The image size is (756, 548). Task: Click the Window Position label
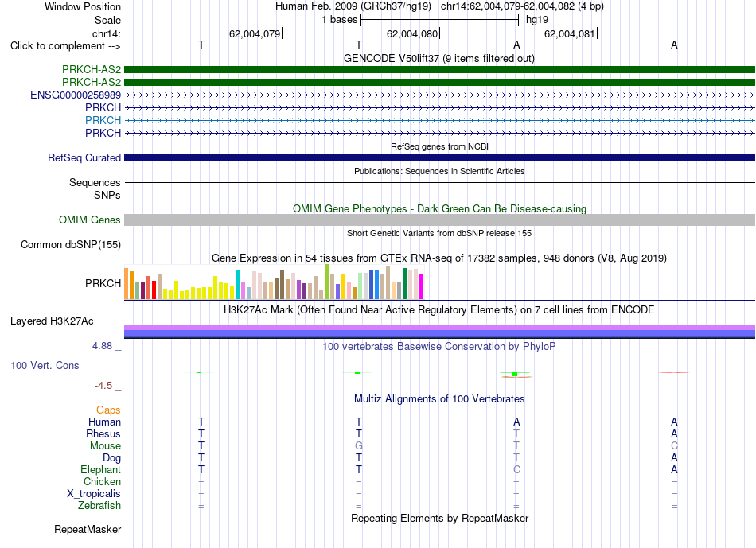pos(83,6)
